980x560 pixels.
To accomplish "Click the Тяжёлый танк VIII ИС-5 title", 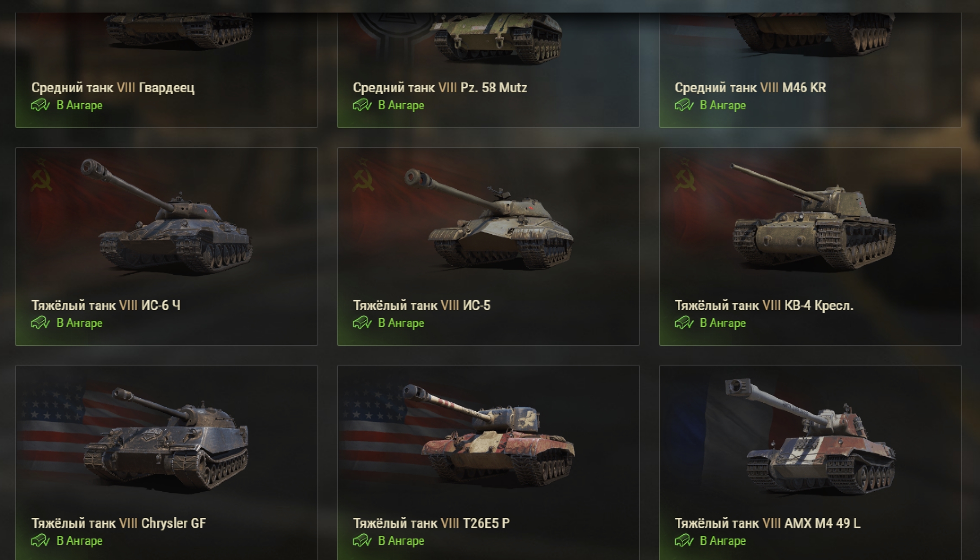I will click(x=422, y=306).
